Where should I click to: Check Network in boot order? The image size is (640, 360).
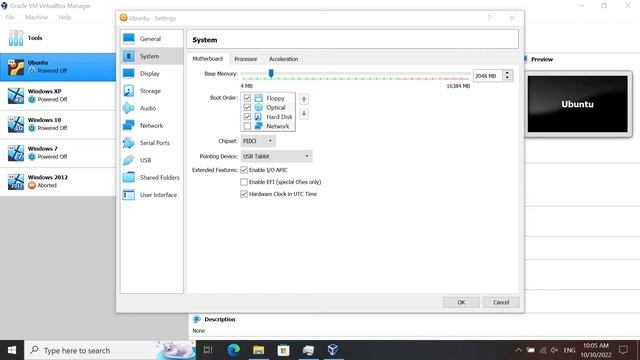[x=247, y=126]
